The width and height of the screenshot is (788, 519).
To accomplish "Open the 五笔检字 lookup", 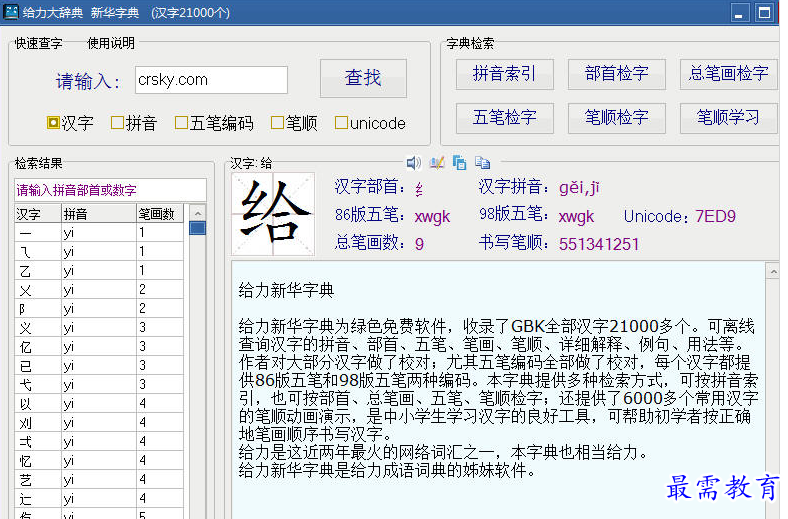I will (x=504, y=117).
